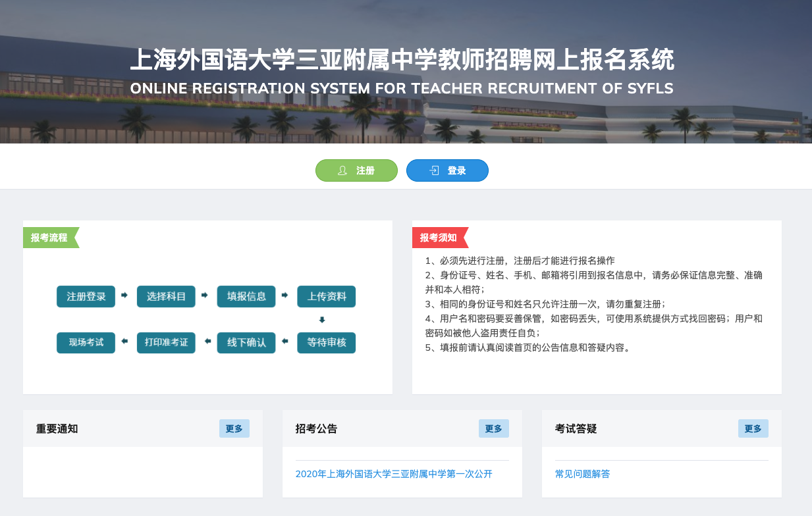Click rule 3 text 相同的身份证号和姓名只允许注册一次
Screen dimensions: 812x516
click(x=545, y=304)
